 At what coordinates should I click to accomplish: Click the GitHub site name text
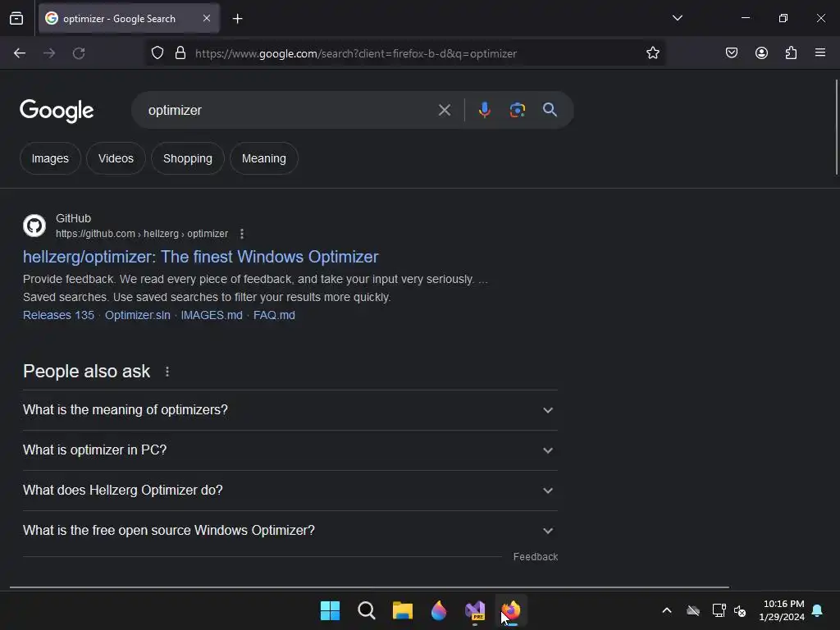pyautogui.click(x=73, y=218)
